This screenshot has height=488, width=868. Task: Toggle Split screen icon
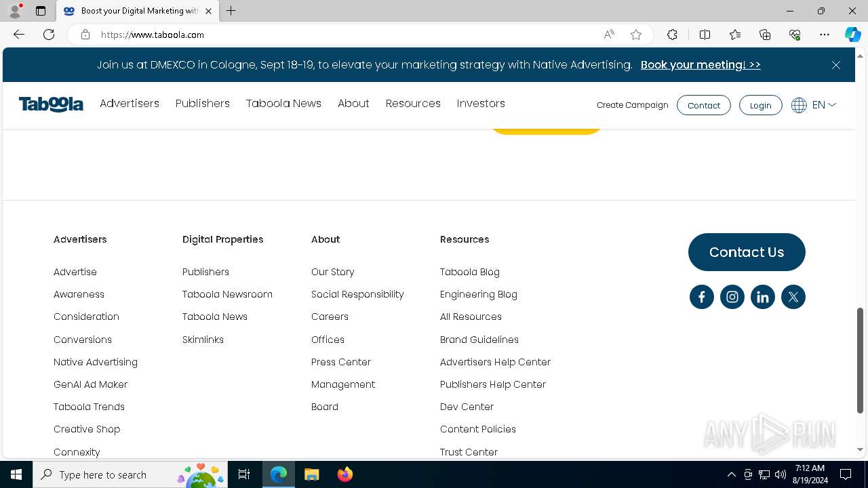705,35
